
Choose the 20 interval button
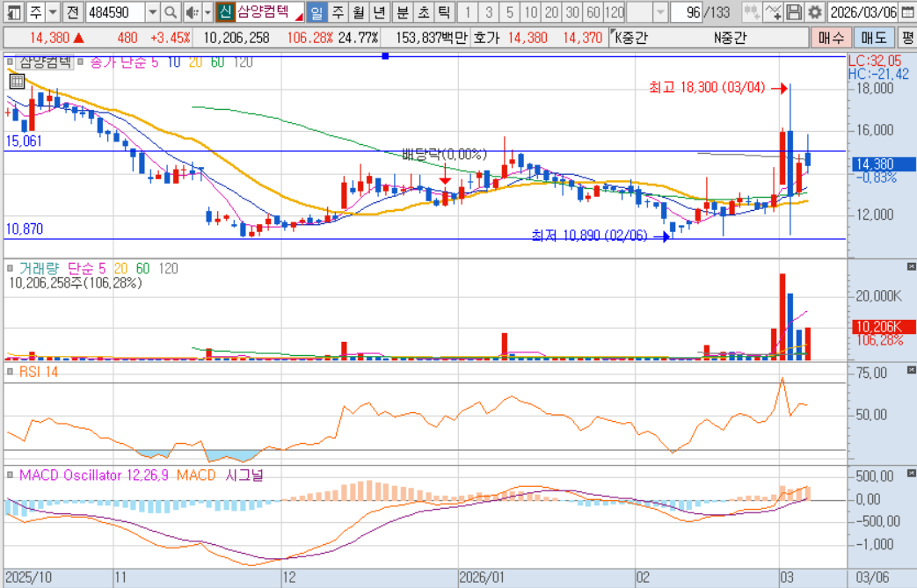551,11
